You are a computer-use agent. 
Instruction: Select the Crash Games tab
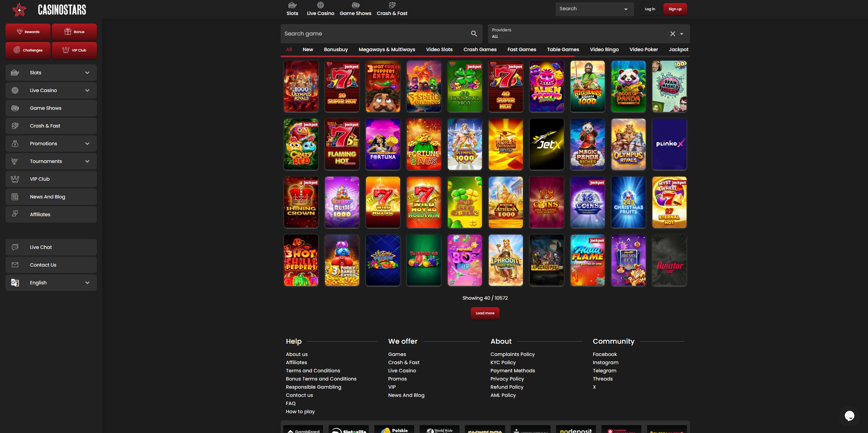(x=480, y=49)
